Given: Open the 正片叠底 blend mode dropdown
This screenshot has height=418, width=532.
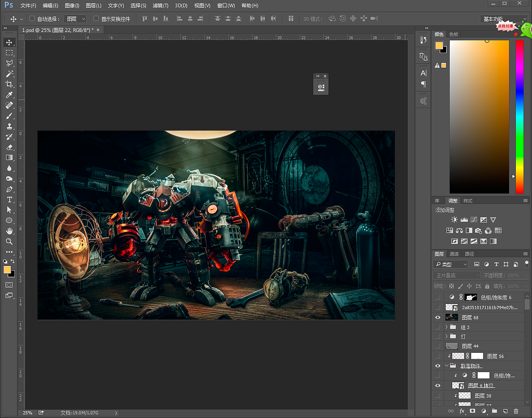Looking at the screenshot, I should (457, 275).
